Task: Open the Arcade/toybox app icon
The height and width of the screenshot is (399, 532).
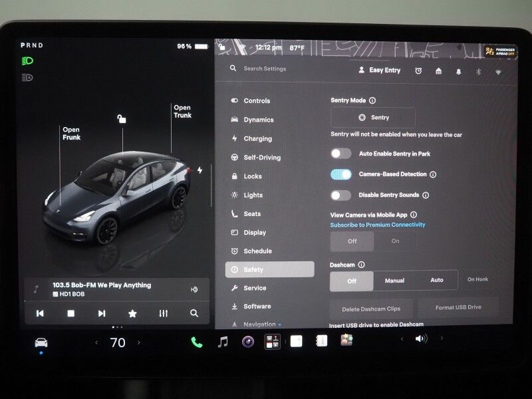Action: (273, 341)
